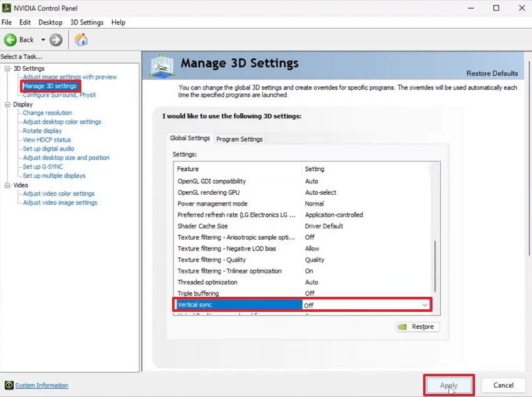Click the Restore Defaults link
This screenshot has height=397, width=532.
[x=492, y=73]
